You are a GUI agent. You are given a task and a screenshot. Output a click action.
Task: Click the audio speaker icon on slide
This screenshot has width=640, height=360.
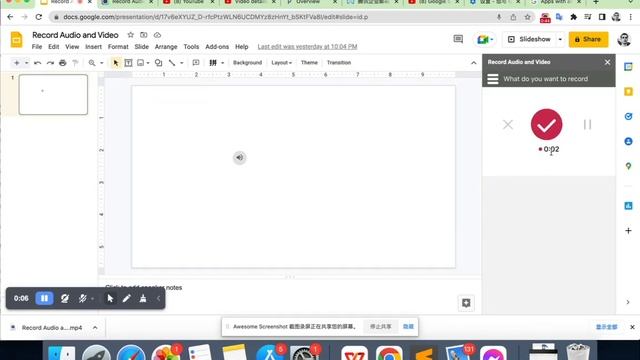click(240, 158)
